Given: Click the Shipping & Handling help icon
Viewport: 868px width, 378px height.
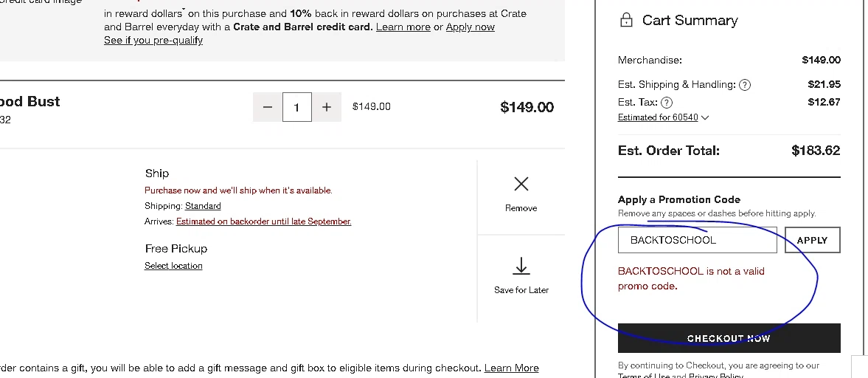Looking at the screenshot, I should point(745,85).
